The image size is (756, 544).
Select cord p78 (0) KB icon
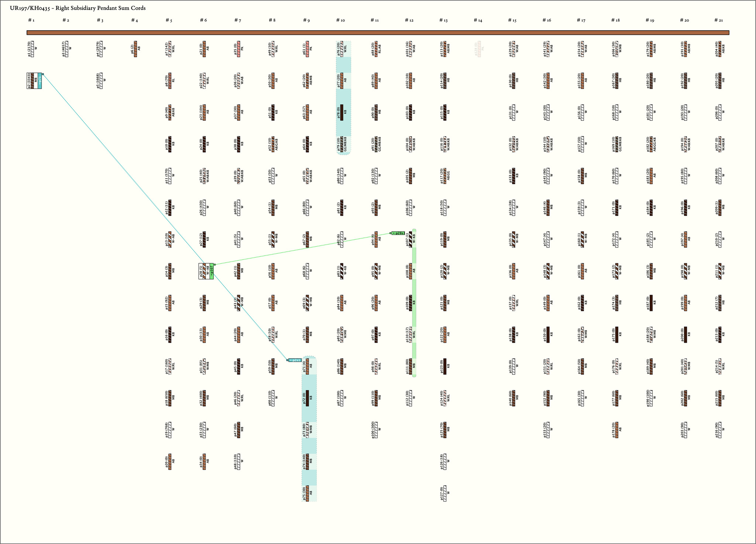point(342,112)
